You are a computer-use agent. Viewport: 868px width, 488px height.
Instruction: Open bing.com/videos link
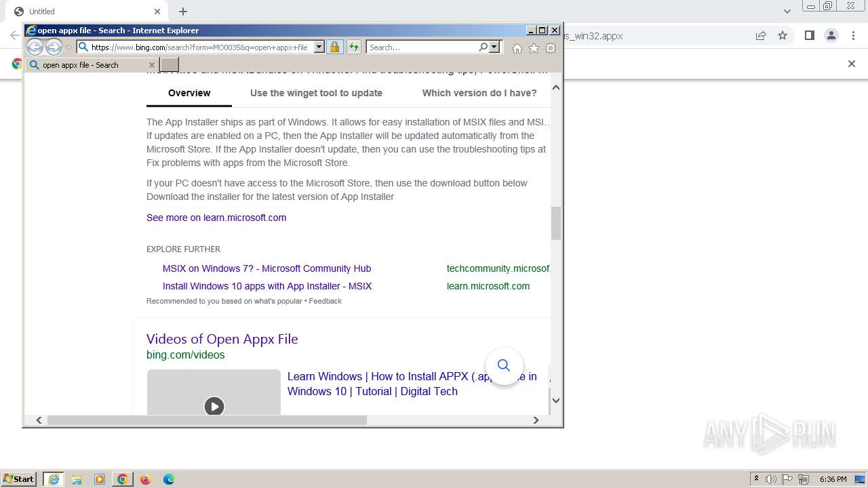pyautogui.click(x=185, y=354)
